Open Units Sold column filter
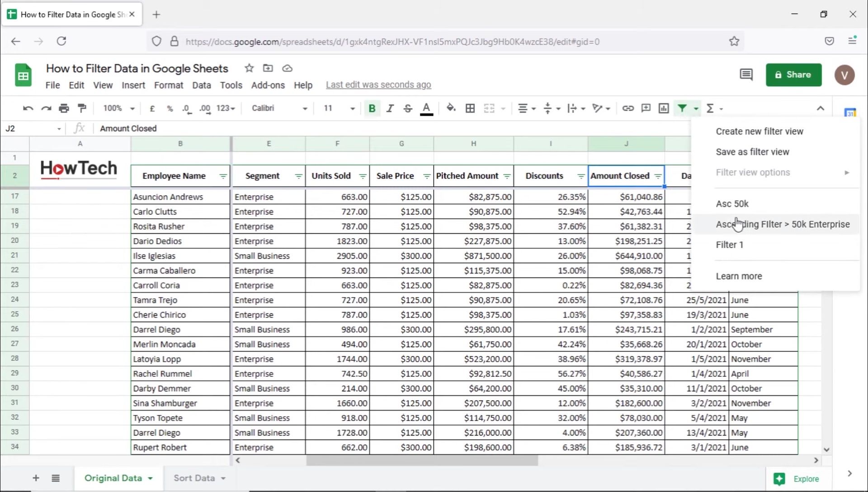This screenshot has height=492, width=868. pyautogui.click(x=363, y=176)
